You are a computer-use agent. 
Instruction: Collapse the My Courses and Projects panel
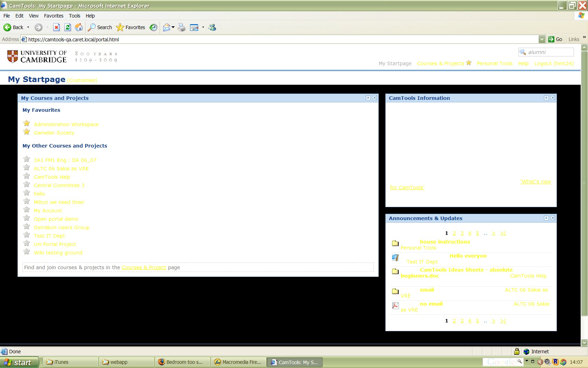(368, 98)
